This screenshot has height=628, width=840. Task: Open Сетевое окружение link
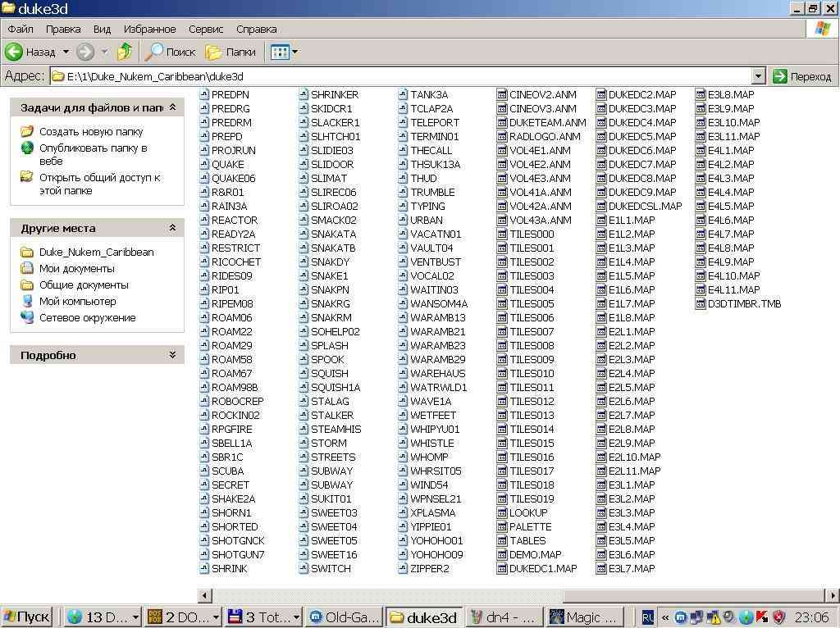point(87,317)
